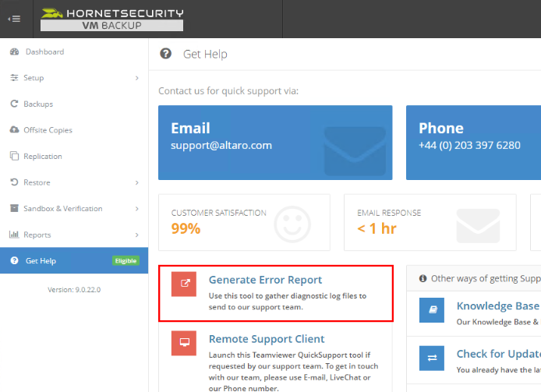Click the '< 1 hr' email response value

[377, 228]
